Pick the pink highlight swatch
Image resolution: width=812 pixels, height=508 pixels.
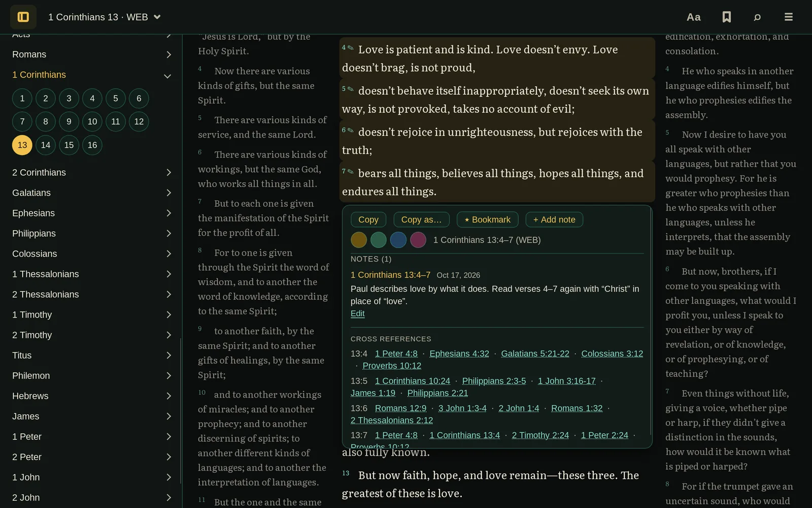(x=418, y=240)
